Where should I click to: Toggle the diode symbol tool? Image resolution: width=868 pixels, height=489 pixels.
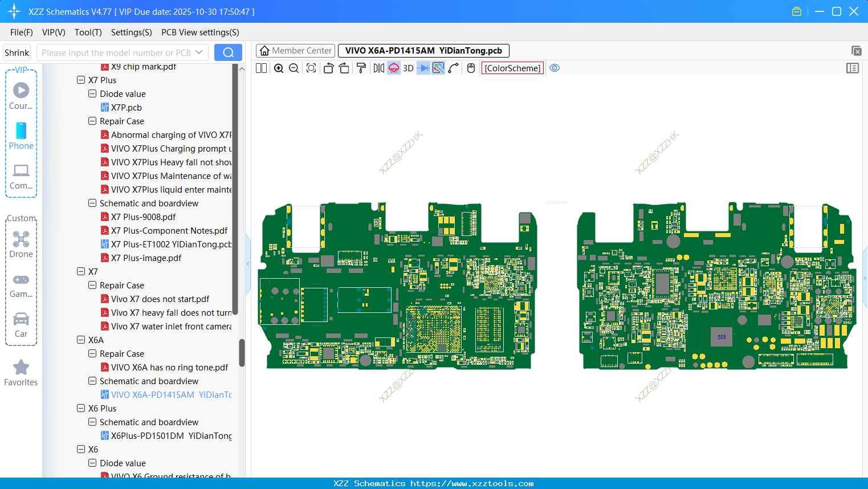[423, 68]
